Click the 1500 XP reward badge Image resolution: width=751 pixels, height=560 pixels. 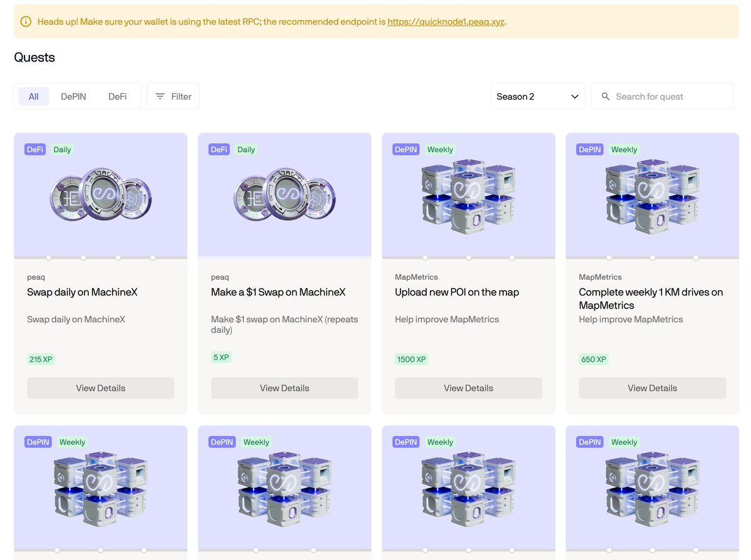[x=411, y=359]
